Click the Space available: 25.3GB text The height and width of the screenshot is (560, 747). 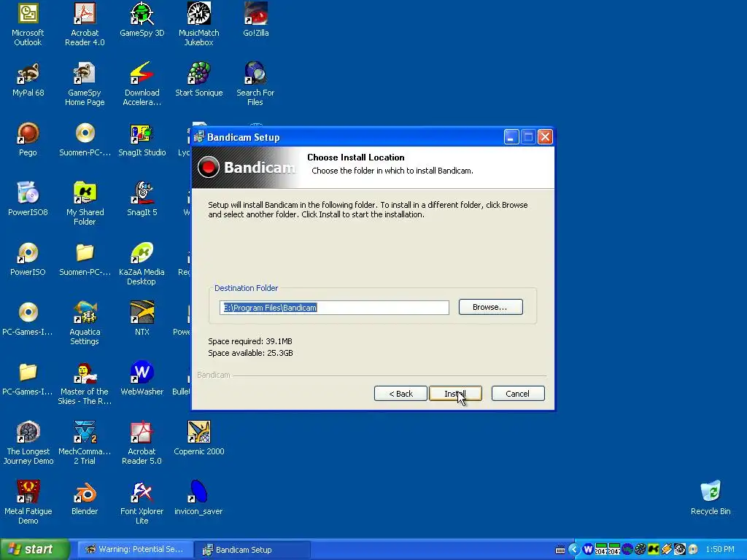[251, 353]
